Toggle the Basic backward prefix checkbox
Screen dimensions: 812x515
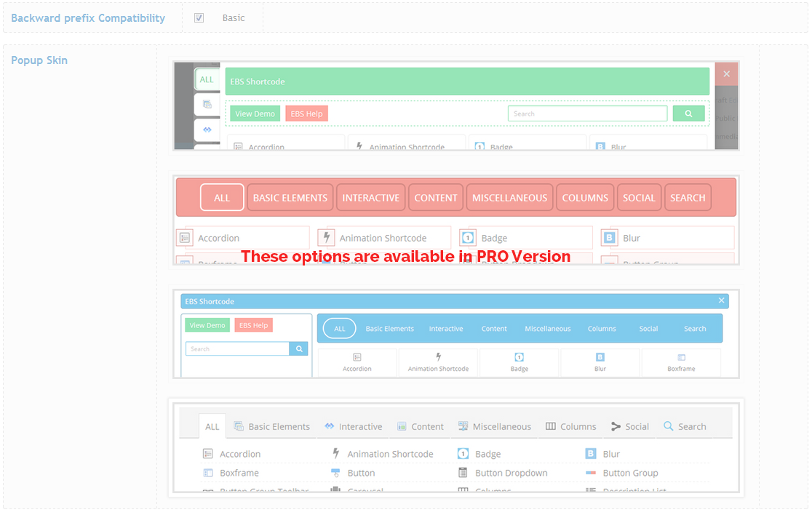199,18
